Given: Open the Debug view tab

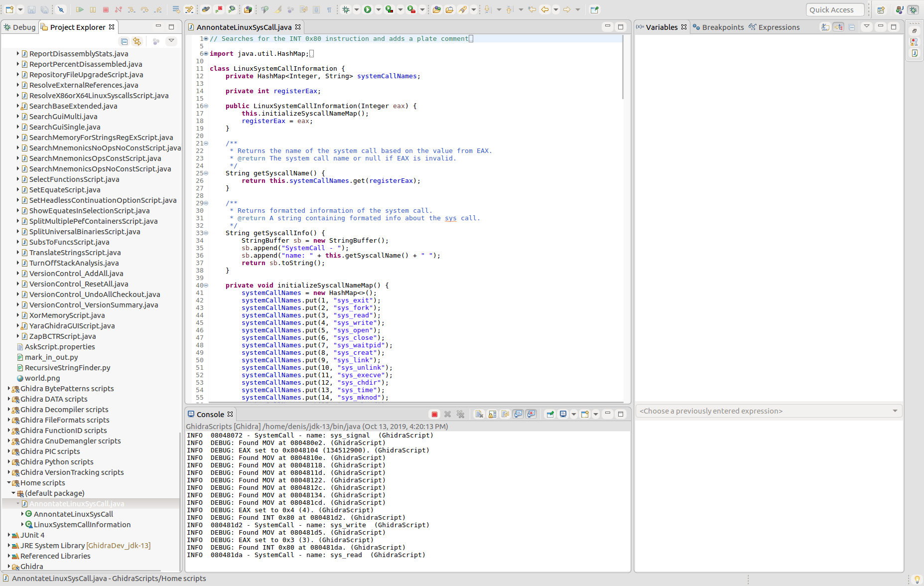Looking at the screenshot, I should [x=20, y=27].
